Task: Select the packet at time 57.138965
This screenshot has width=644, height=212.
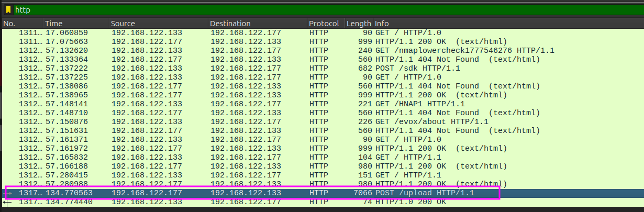Action: point(322,95)
